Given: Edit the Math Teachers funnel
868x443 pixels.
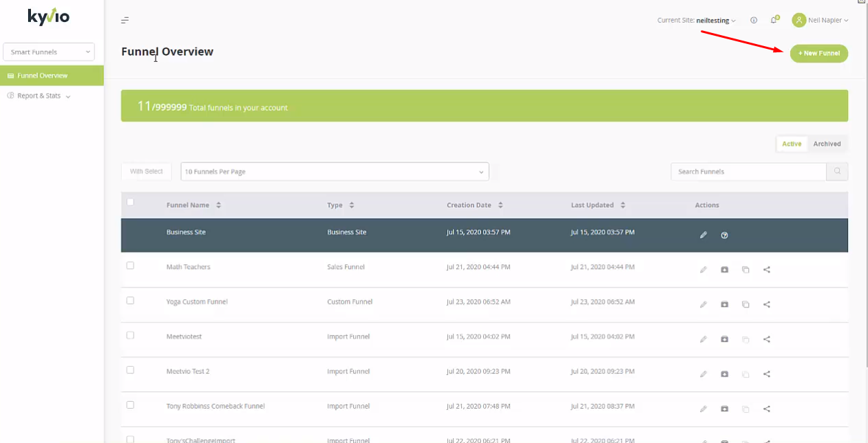Looking at the screenshot, I should [x=703, y=270].
